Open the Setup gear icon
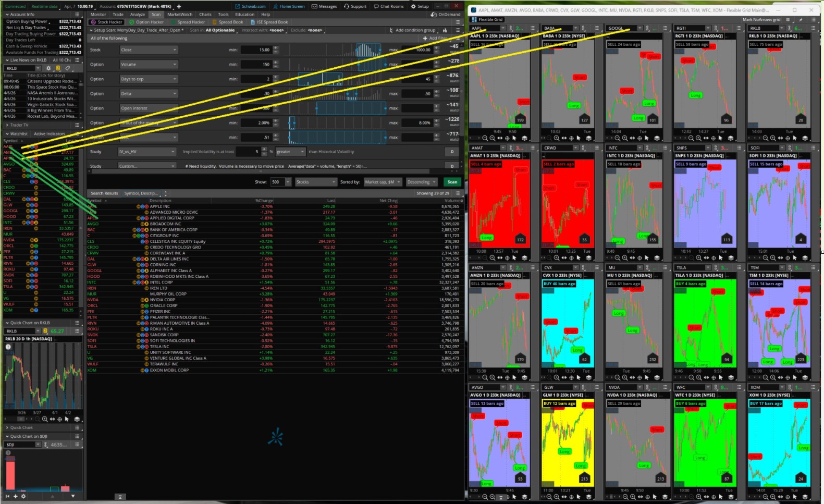824x504 pixels. tap(413, 7)
